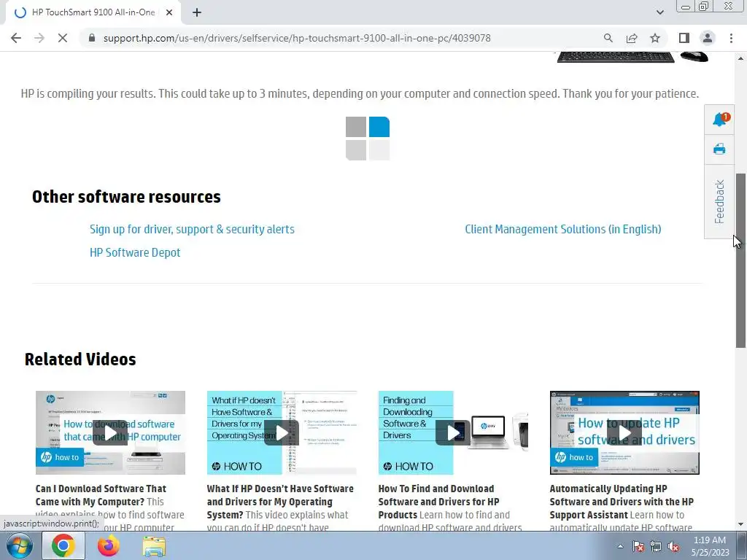Show hidden system tray icons
This screenshot has height=560, width=747.
click(620, 546)
